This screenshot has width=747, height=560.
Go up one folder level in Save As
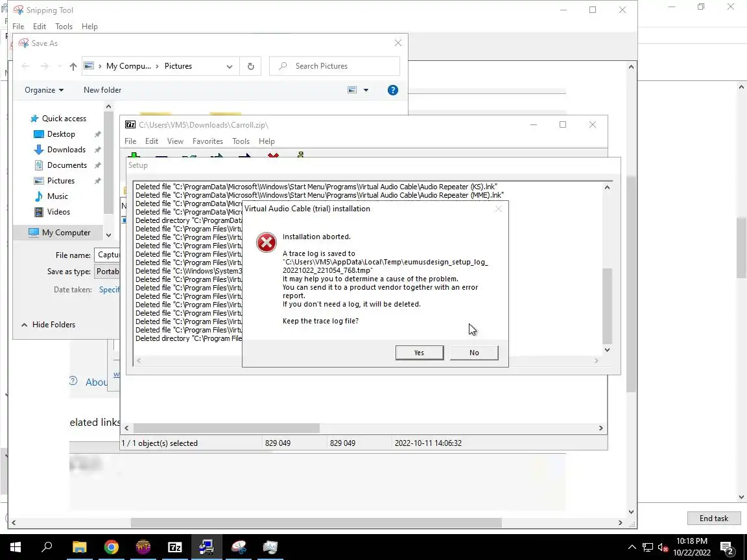pos(73,66)
